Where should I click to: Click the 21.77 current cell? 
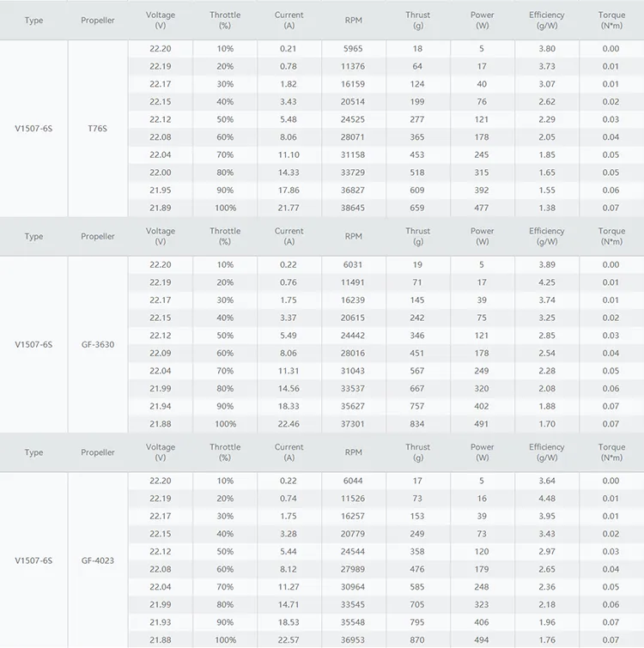coord(289,208)
